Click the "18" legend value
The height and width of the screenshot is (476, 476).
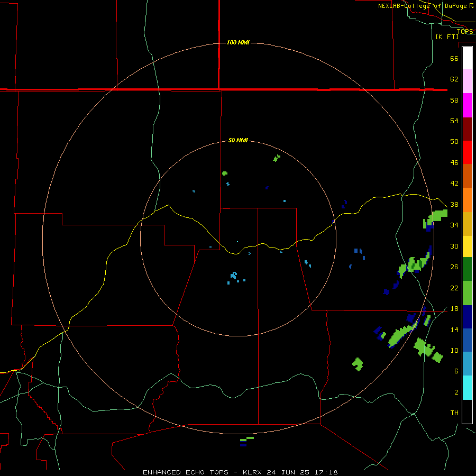(454, 309)
